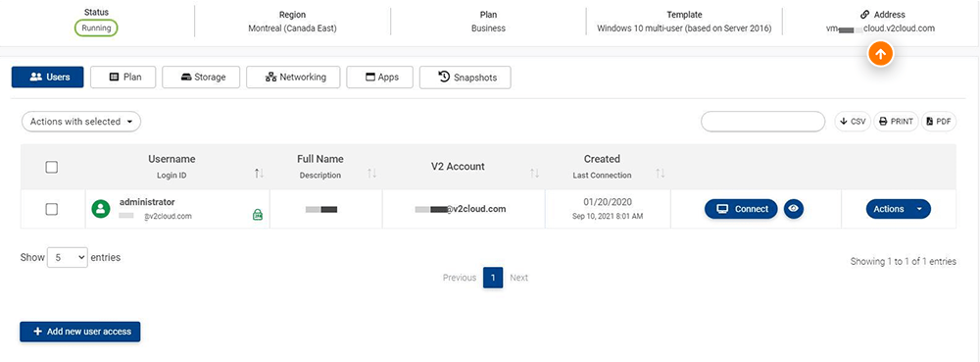Image resolution: width=980 pixels, height=362 pixels.
Task: Open the Actions dropdown for administrator
Action: pyautogui.click(x=898, y=209)
